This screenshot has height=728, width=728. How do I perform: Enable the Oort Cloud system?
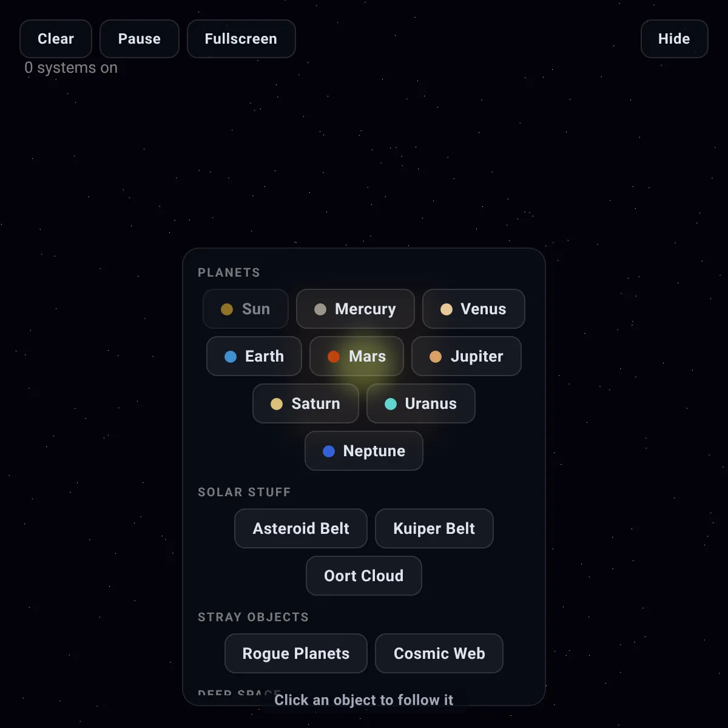(x=364, y=576)
